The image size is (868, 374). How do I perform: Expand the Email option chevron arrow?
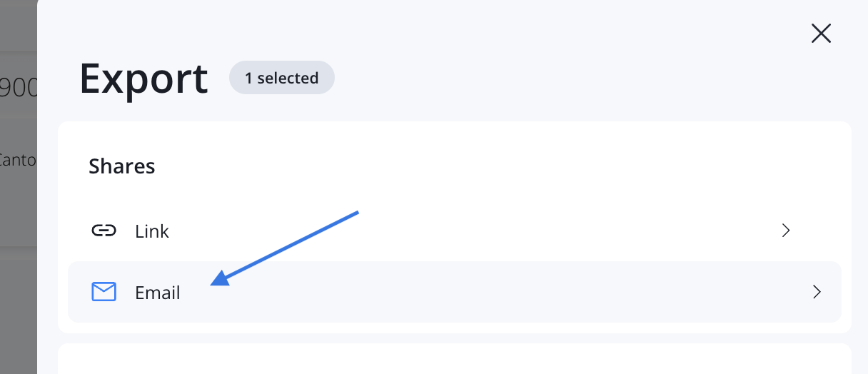click(817, 292)
